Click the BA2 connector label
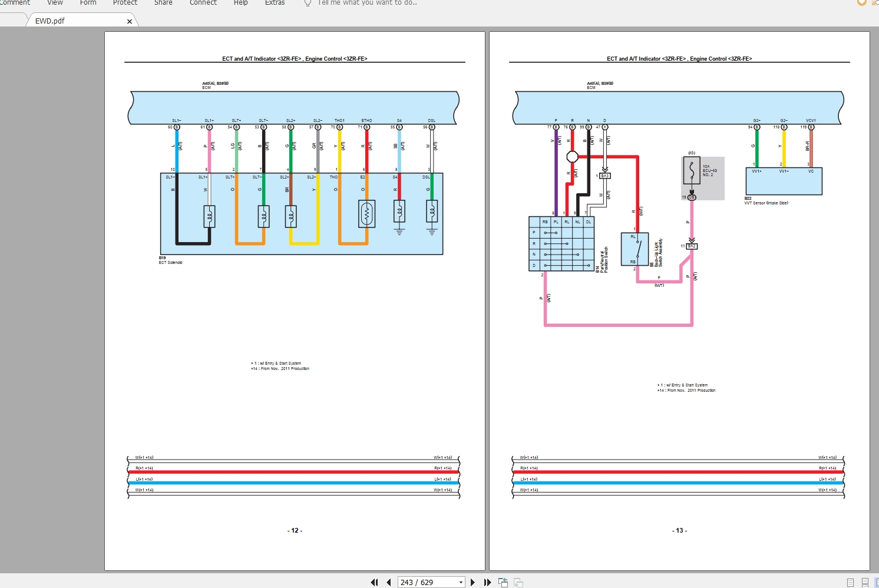The image size is (879, 588). pyautogui.click(x=692, y=246)
